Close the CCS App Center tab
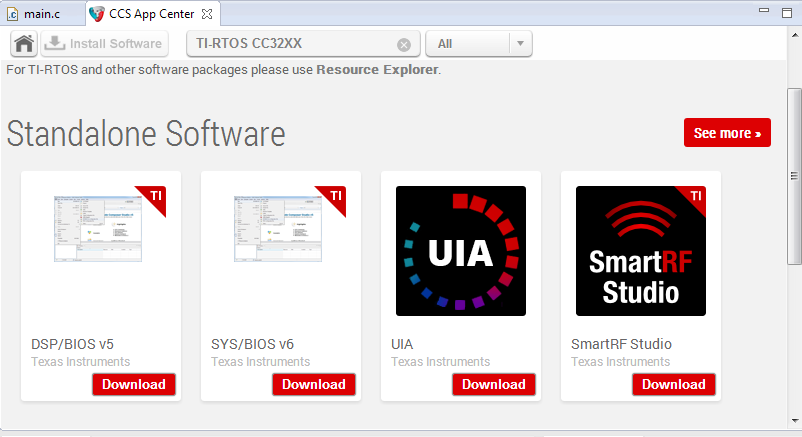This screenshot has width=802, height=437. pos(207,14)
